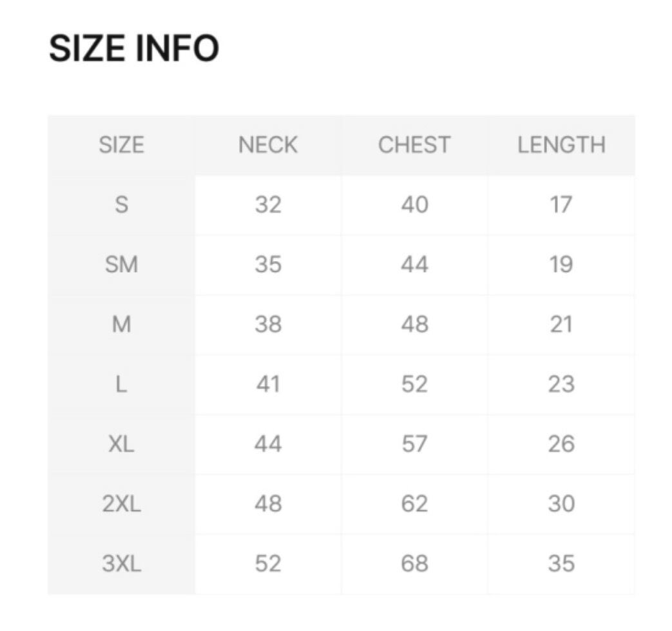Click the 2XL size row label
The image size is (672, 631).
coord(121,503)
